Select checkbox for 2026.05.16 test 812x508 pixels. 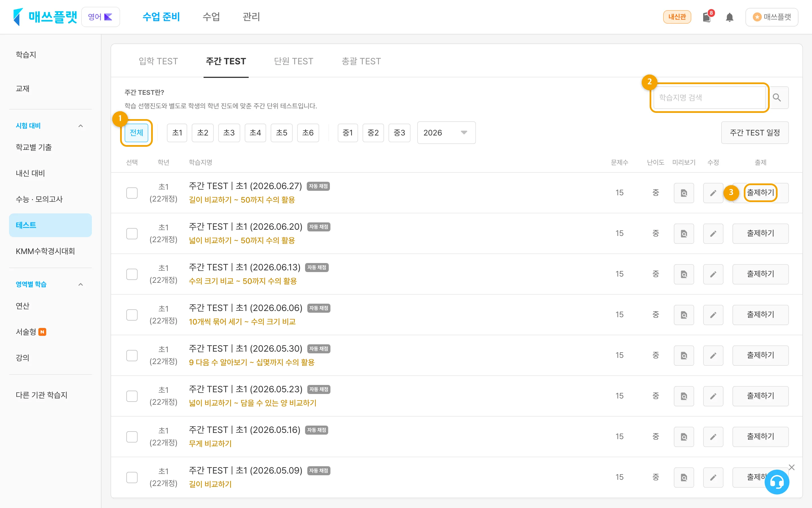(132, 437)
